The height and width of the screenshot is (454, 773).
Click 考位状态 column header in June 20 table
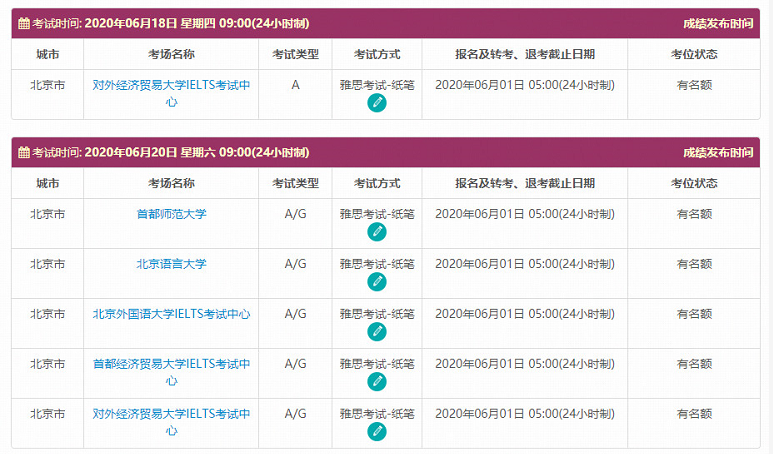694,183
